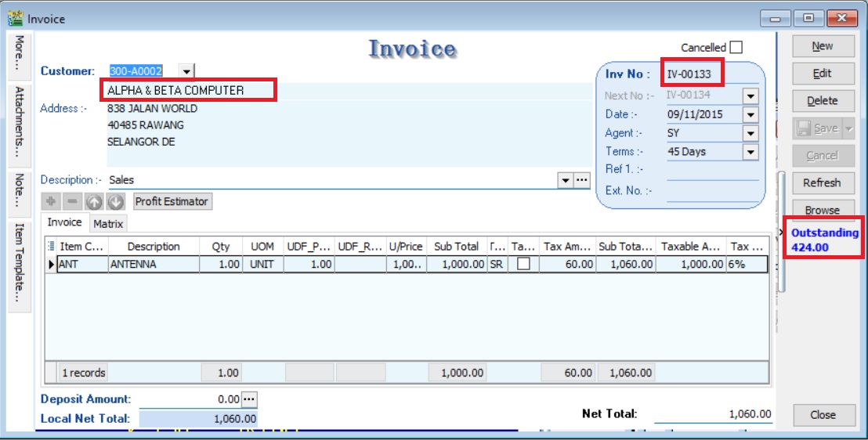
Task: Click the ellipsis next to Description field
Action: coord(581,180)
